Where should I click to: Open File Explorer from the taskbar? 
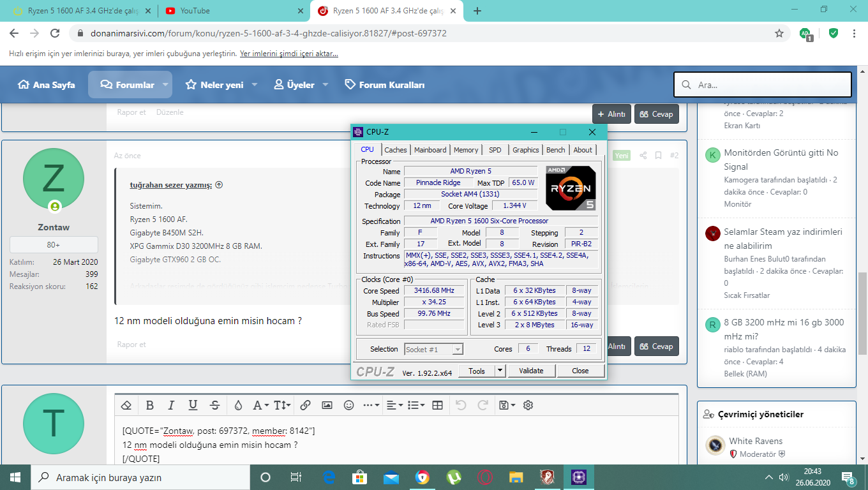pos(516,477)
